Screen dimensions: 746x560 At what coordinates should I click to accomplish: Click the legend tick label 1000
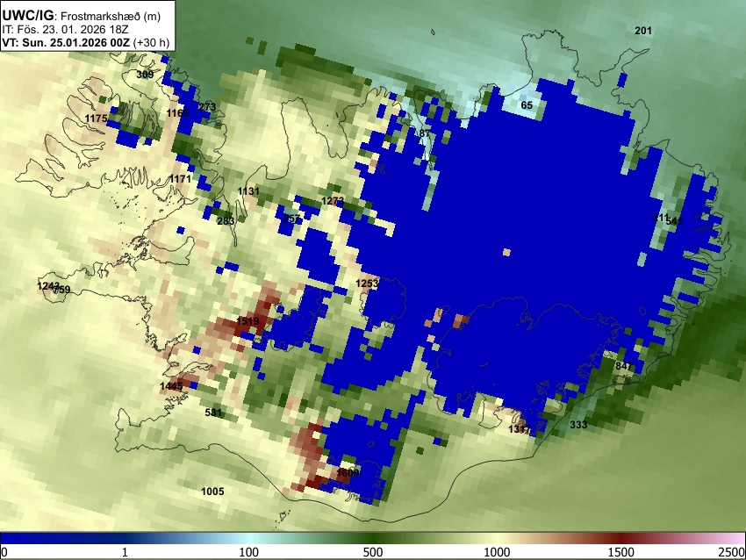pyautogui.click(x=497, y=552)
